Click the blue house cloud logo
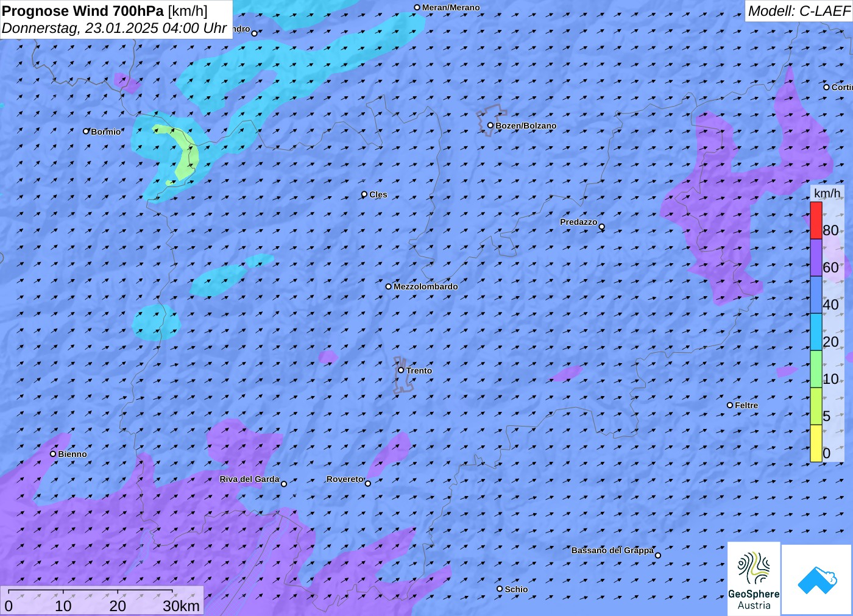This screenshot has height=616, width=853. pos(817,579)
